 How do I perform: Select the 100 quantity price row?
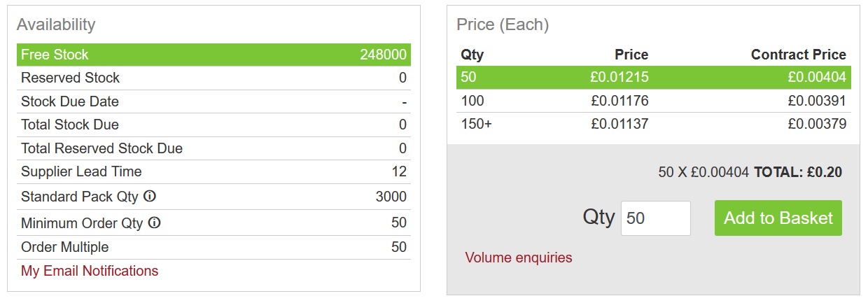pos(653,101)
